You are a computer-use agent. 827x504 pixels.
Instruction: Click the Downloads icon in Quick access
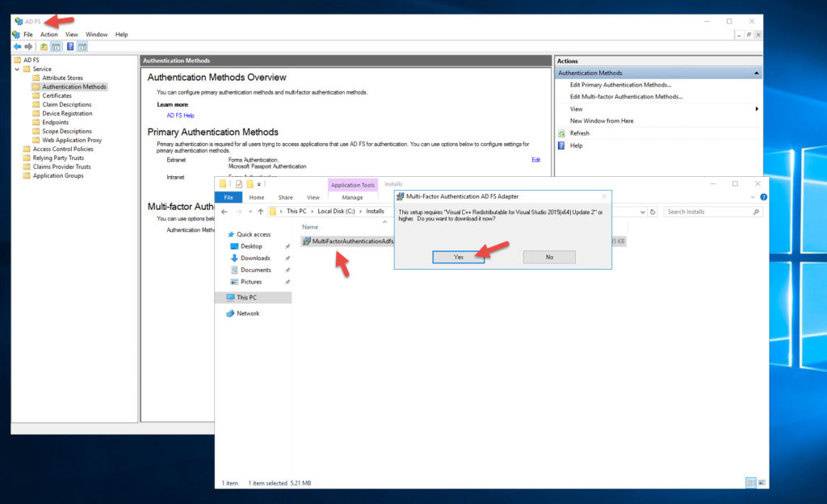tap(234, 258)
